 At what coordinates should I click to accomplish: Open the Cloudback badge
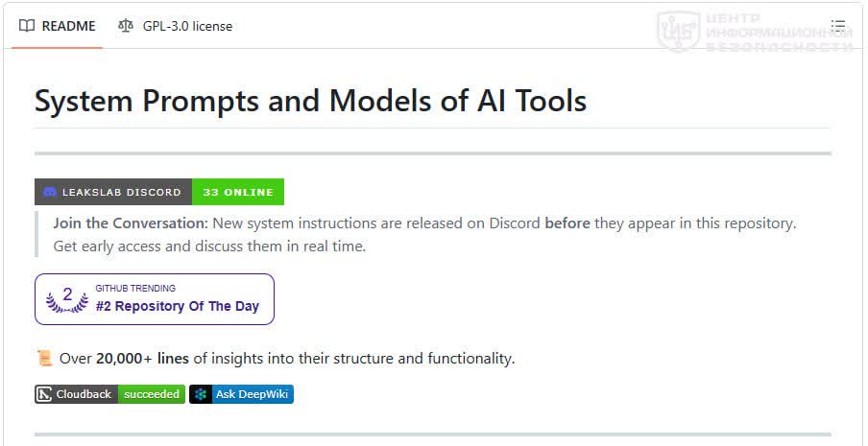[77, 394]
